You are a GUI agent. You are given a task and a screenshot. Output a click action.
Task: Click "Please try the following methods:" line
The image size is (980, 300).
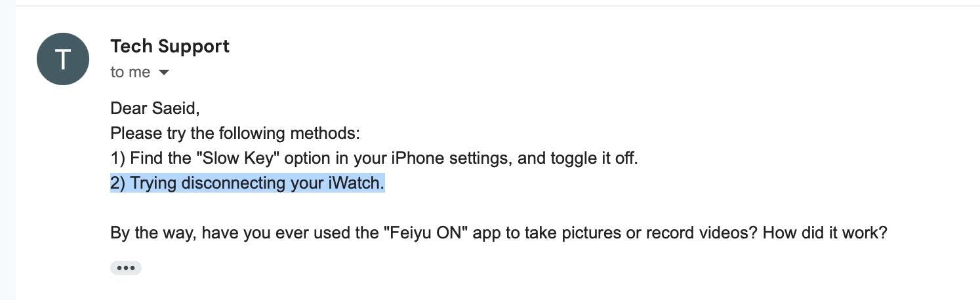[235, 134]
